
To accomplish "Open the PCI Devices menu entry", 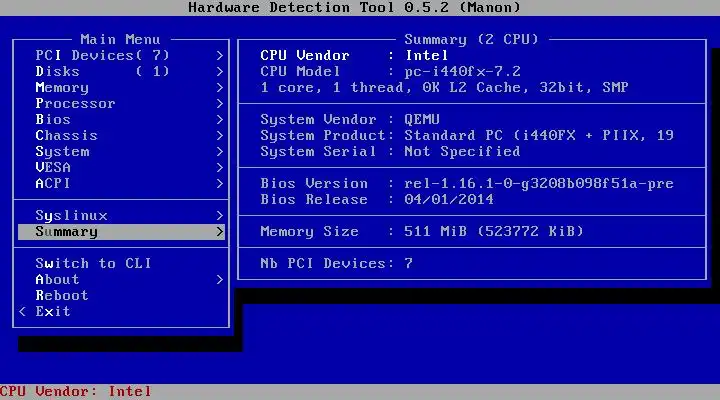I will (x=121, y=56).
